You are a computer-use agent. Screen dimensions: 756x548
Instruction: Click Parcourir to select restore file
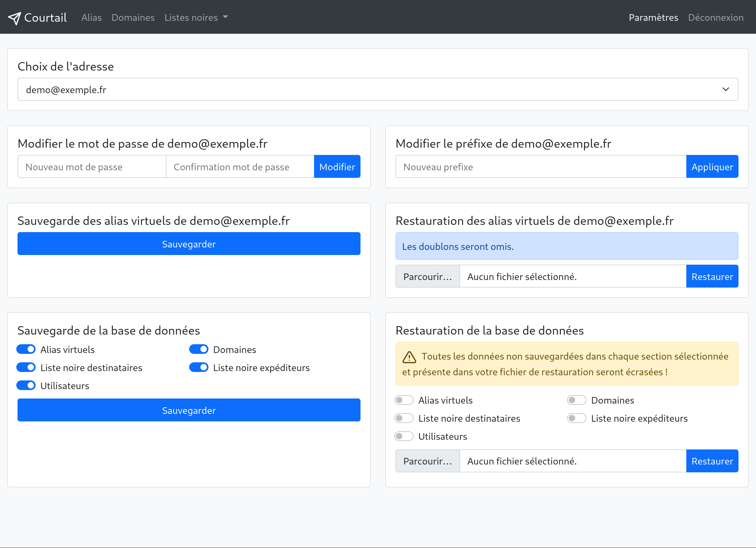point(427,276)
